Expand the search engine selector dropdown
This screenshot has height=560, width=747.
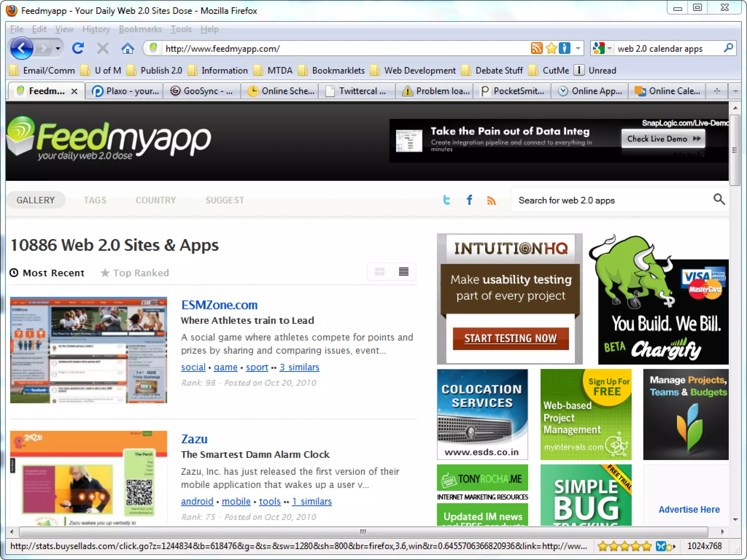coord(609,48)
